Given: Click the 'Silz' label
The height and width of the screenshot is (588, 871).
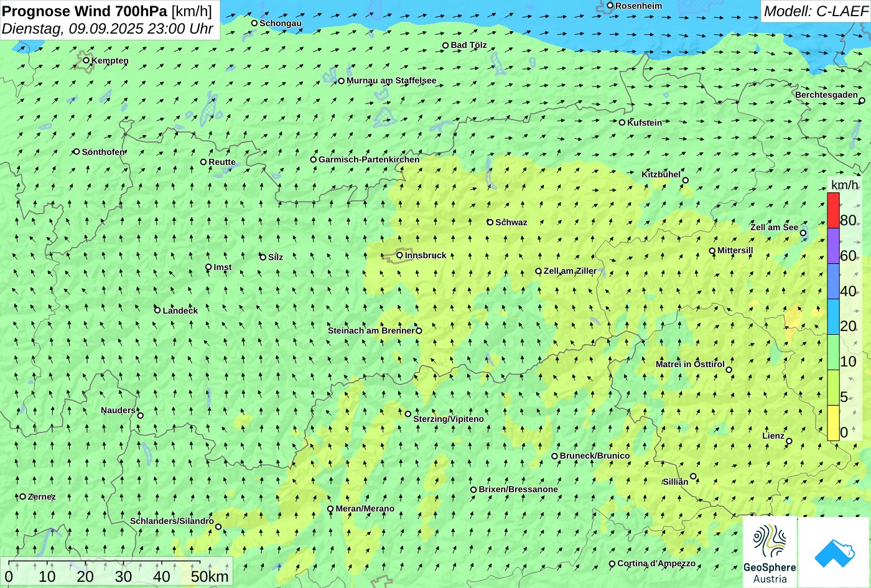Looking at the screenshot, I should [x=276, y=257].
